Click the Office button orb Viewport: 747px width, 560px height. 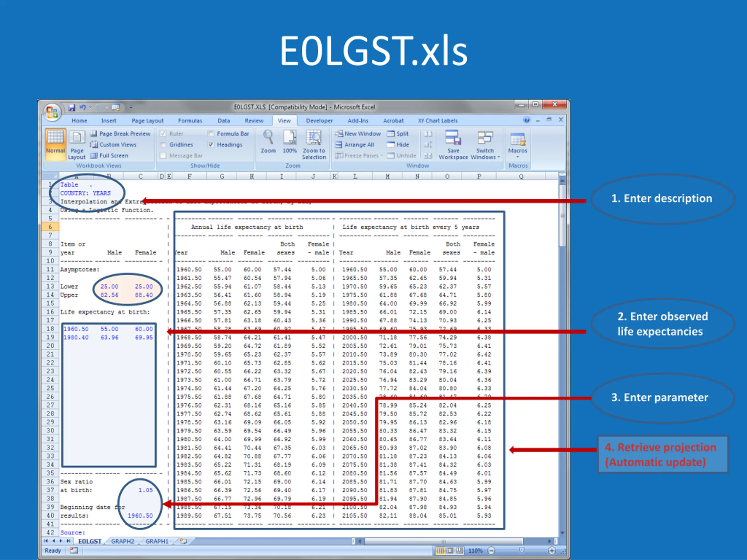pyautogui.click(x=52, y=112)
